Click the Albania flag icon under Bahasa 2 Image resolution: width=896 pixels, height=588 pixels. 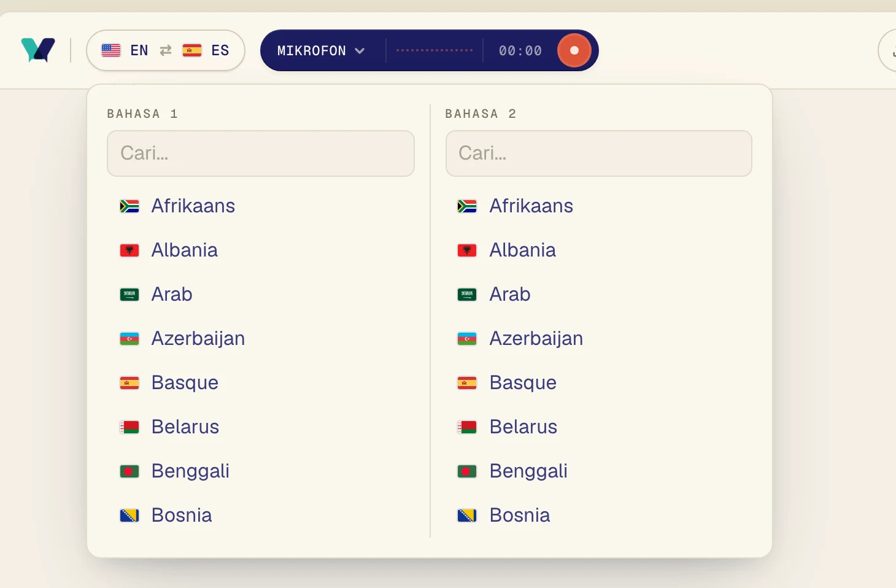coord(467,250)
